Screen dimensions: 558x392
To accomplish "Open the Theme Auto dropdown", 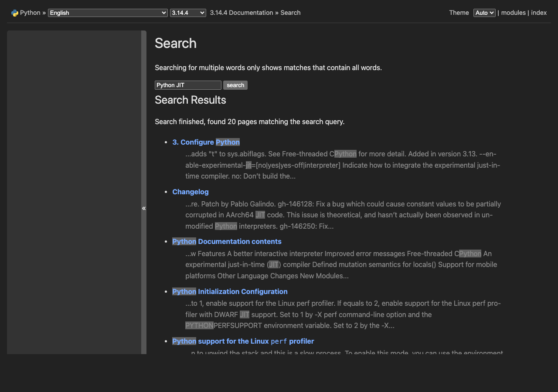I will click(484, 13).
